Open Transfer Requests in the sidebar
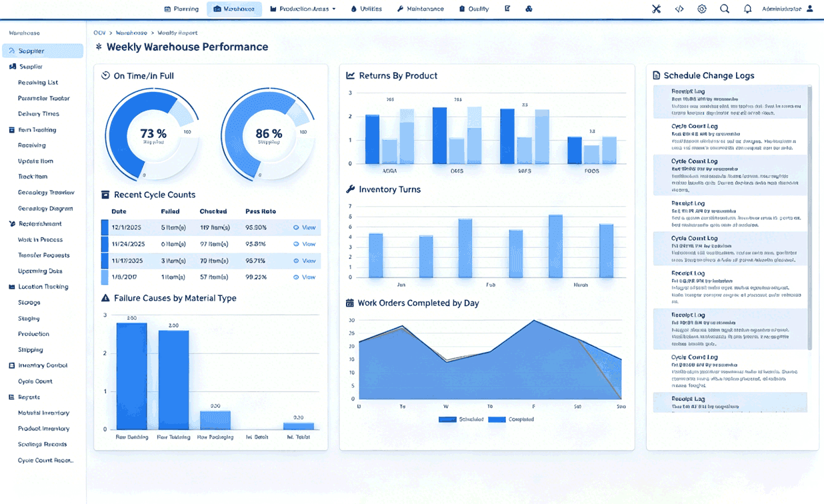This screenshot has height=504, width=824. 43,255
